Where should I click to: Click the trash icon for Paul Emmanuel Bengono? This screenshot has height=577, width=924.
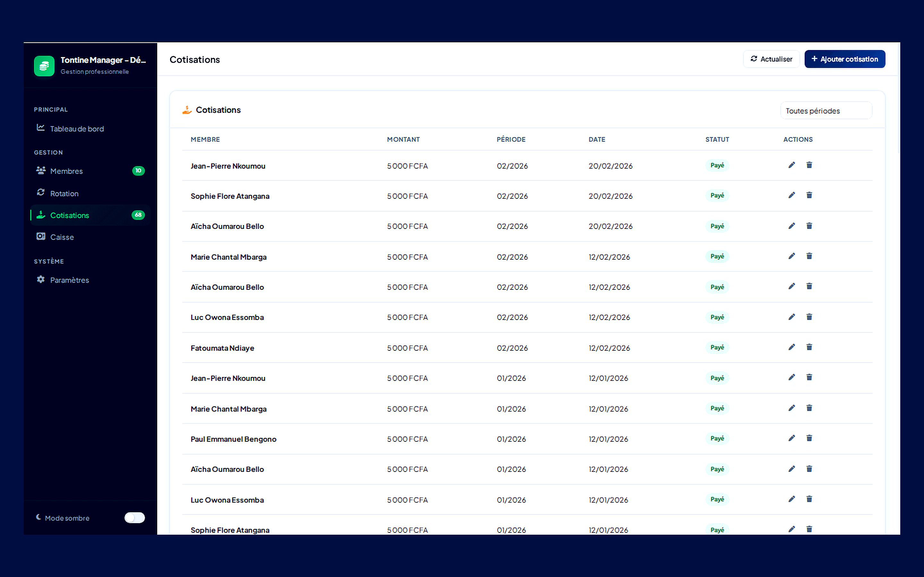click(809, 438)
